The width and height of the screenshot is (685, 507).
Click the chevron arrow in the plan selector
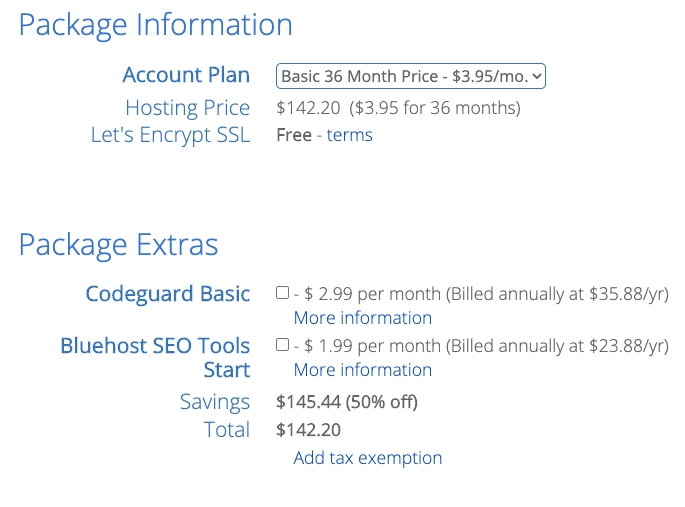[537, 76]
